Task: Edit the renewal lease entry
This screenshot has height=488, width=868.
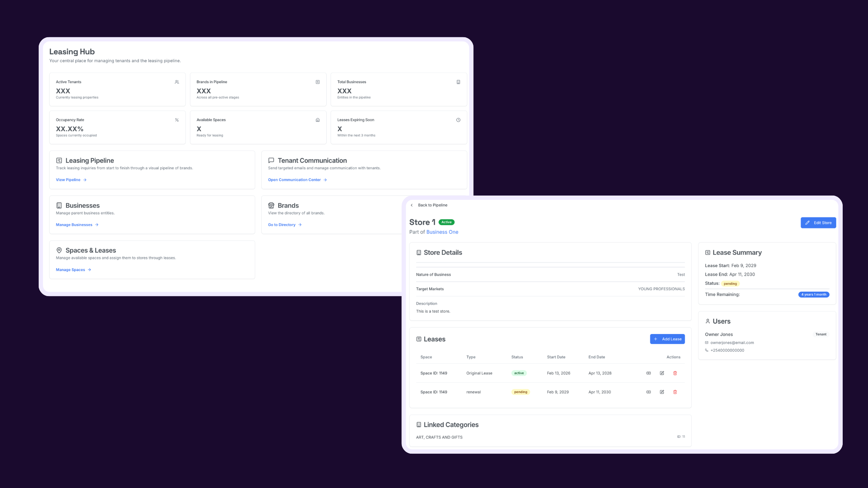Action: (662, 392)
